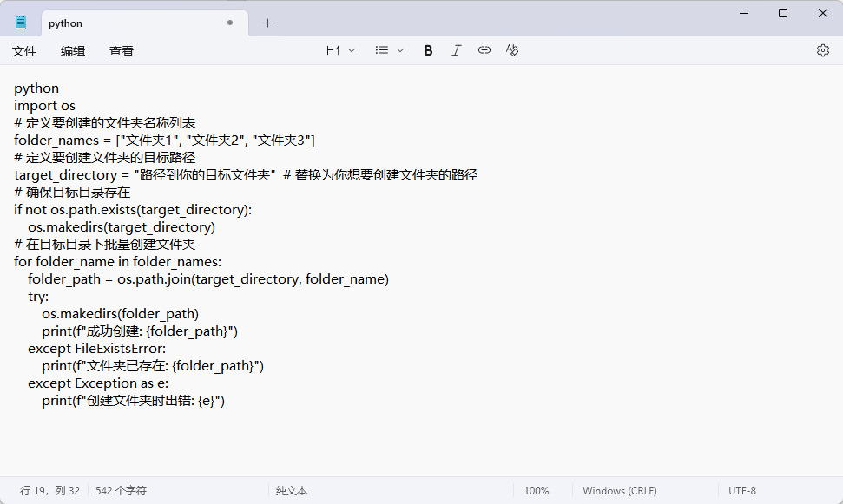Click the UTF-8 encoding indicator
The height and width of the screenshot is (504, 843).
(x=742, y=491)
